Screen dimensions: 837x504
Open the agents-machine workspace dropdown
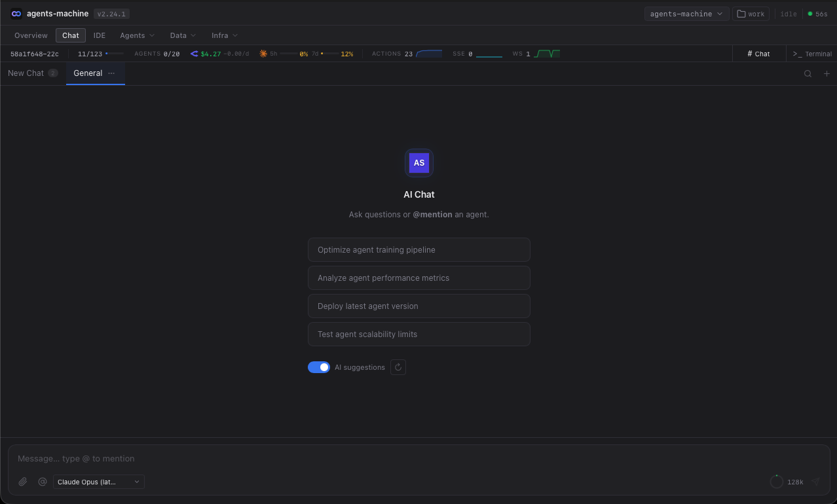(x=686, y=13)
